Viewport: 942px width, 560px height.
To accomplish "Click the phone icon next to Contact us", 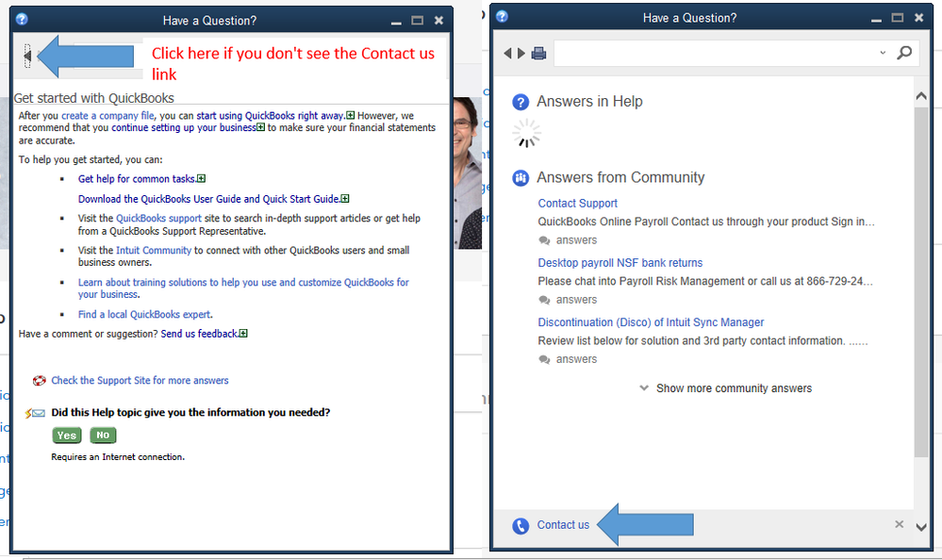I will 521,525.
